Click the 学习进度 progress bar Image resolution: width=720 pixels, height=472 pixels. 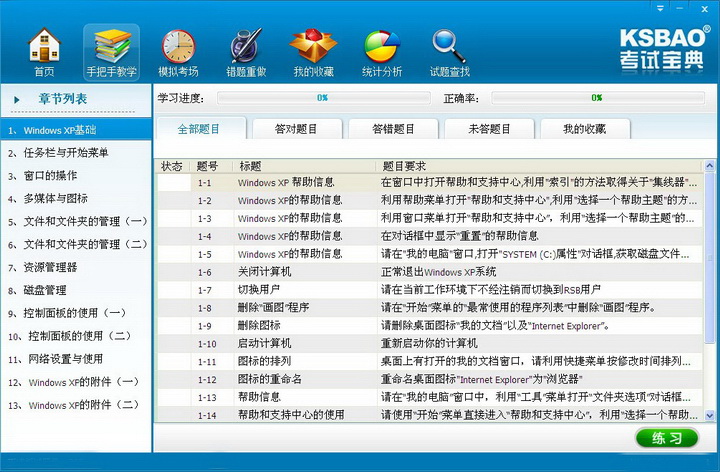[x=323, y=98]
